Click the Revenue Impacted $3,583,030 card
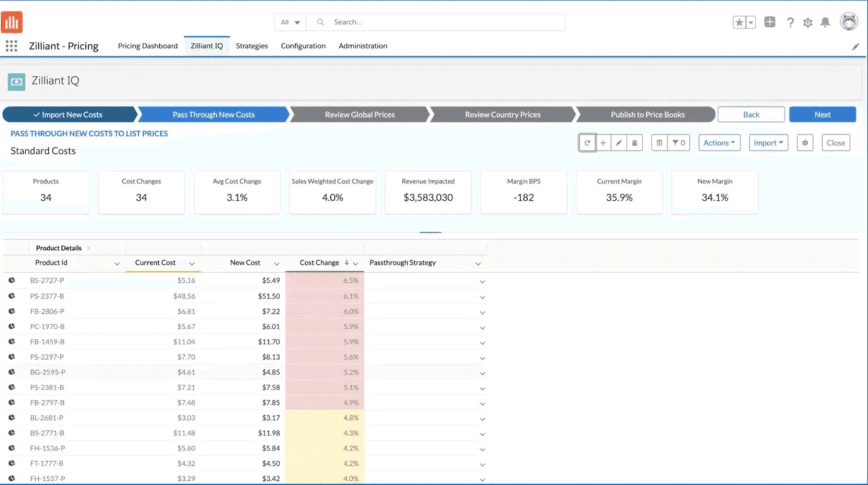The height and width of the screenshot is (485, 868). click(428, 192)
